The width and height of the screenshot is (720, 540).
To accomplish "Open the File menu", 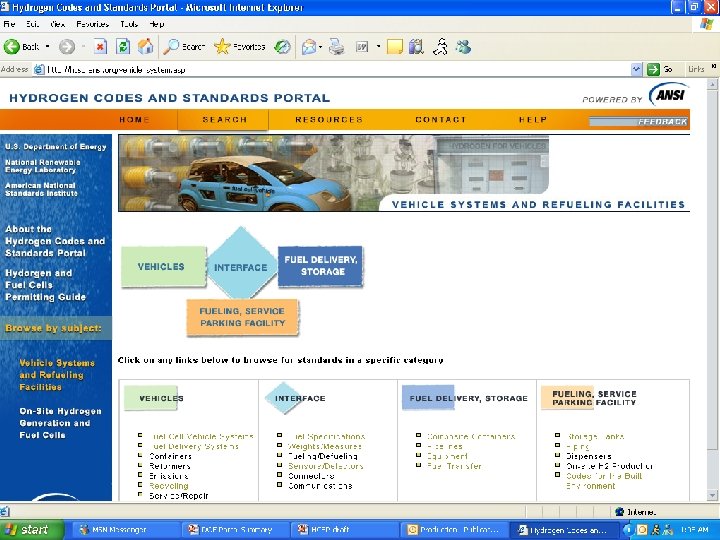I will click(9, 24).
